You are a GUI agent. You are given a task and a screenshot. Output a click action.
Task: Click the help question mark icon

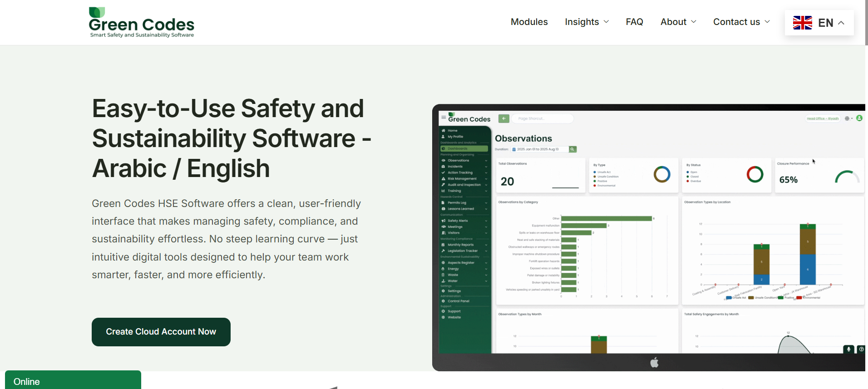tap(861, 349)
